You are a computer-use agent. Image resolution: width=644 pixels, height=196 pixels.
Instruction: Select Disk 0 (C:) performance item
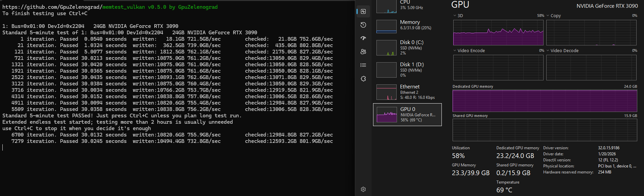tap(407, 48)
